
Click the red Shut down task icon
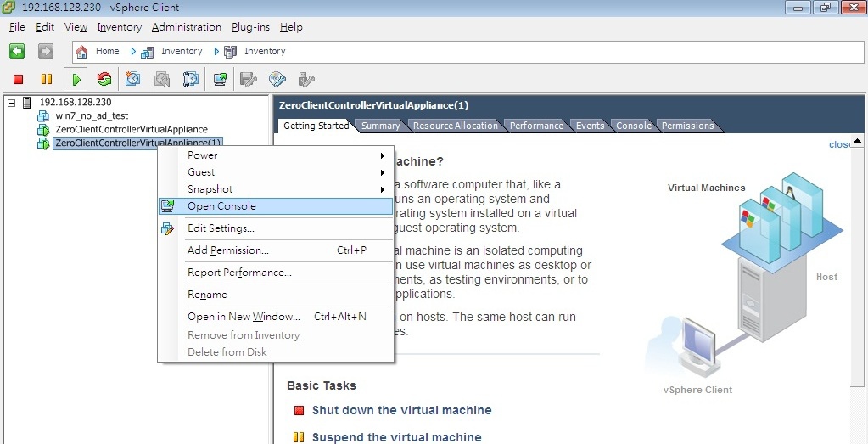click(299, 411)
